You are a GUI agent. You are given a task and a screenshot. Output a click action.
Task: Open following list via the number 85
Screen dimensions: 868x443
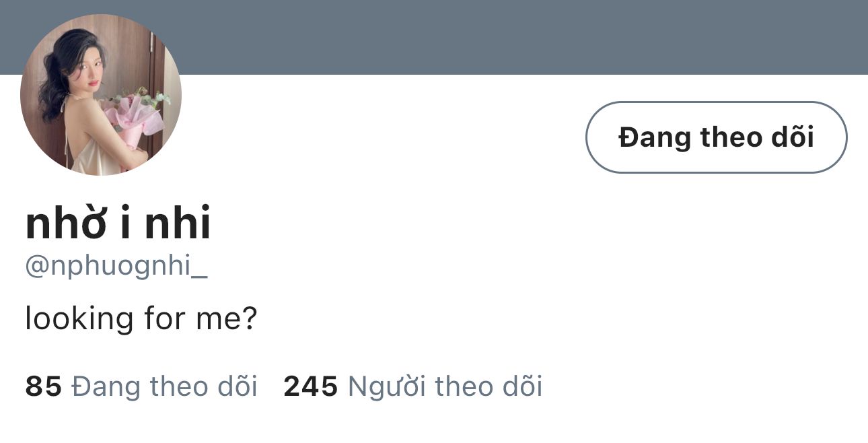point(43,386)
